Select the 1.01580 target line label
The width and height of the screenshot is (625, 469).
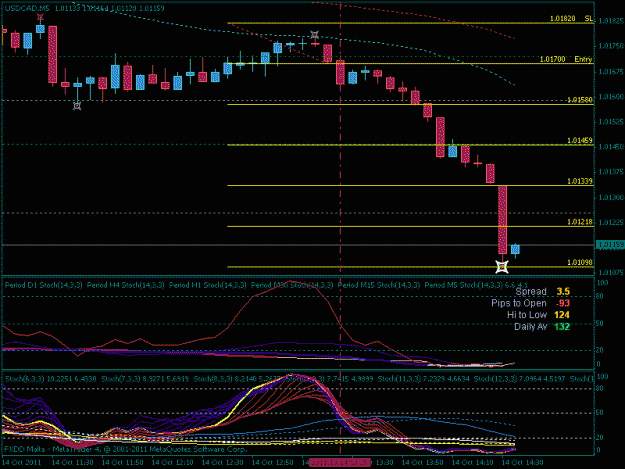pos(580,100)
